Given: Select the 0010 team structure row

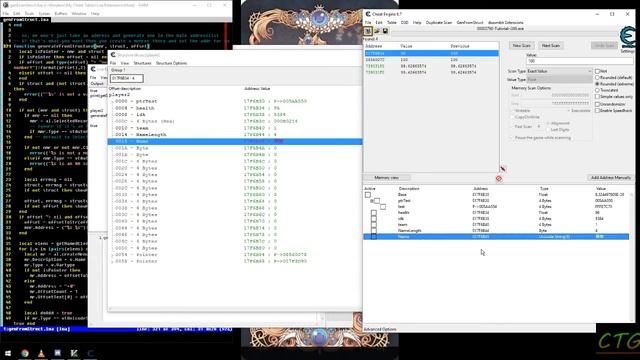Looking at the screenshot, I should [235, 128].
